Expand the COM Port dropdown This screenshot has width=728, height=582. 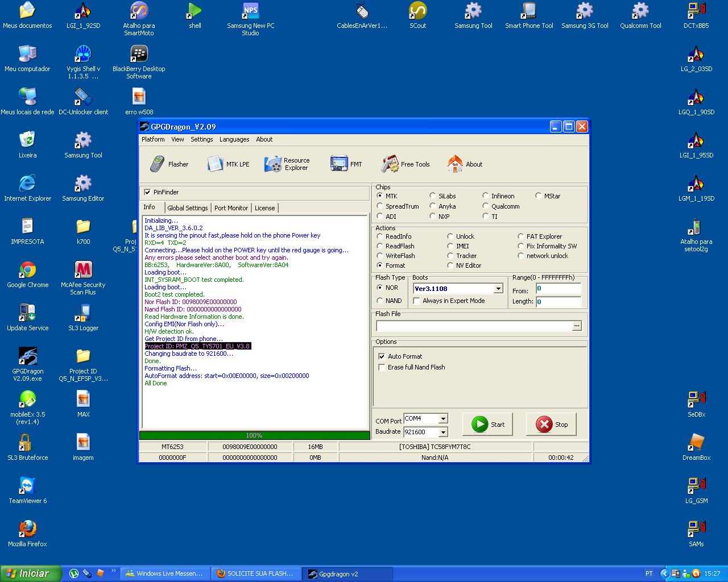443,419
